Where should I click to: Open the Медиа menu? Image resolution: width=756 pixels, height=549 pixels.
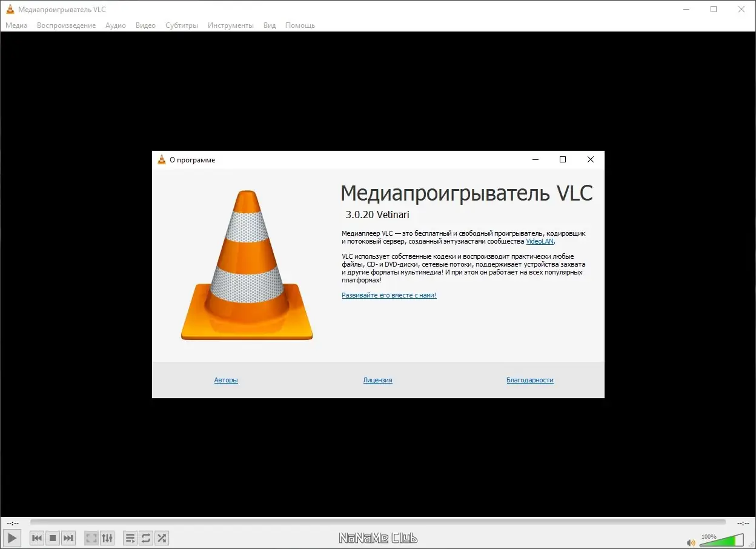pos(16,25)
